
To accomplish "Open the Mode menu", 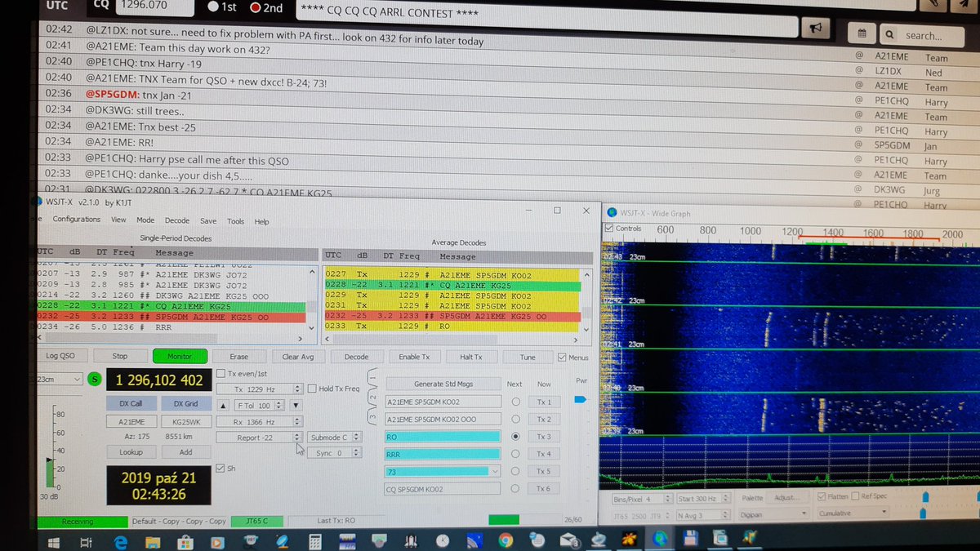I will point(145,220).
